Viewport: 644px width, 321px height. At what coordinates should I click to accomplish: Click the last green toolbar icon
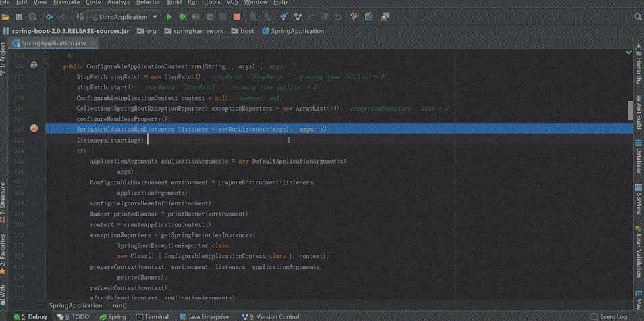pos(385,17)
